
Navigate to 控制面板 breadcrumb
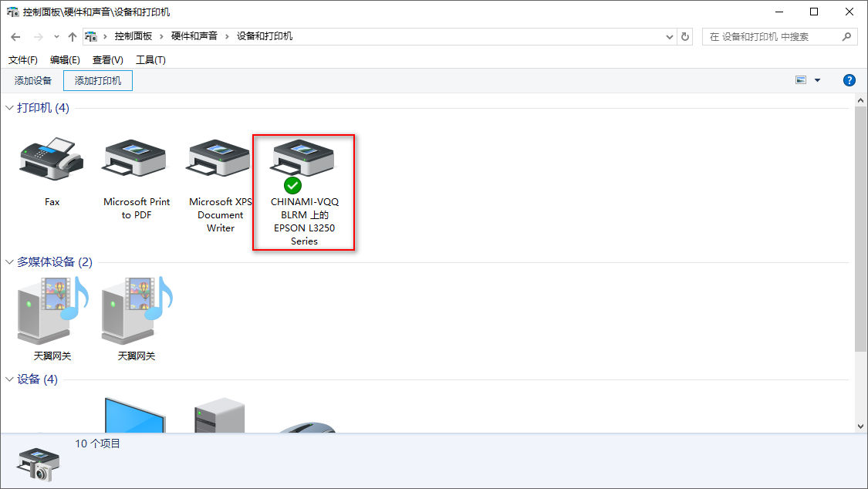click(x=133, y=36)
